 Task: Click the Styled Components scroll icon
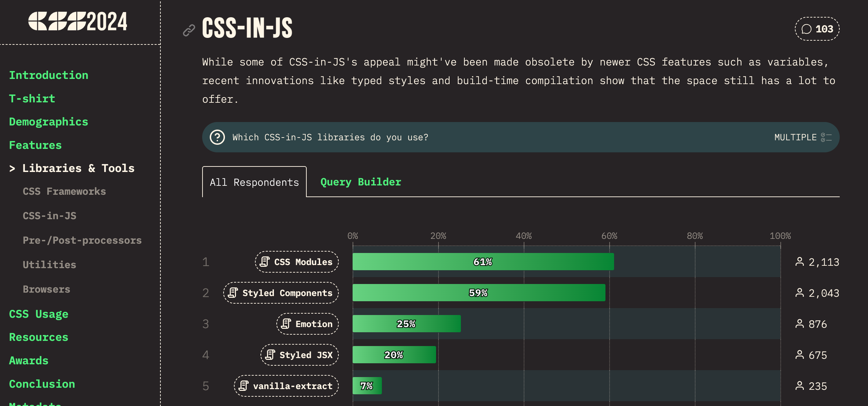tap(233, 293)
